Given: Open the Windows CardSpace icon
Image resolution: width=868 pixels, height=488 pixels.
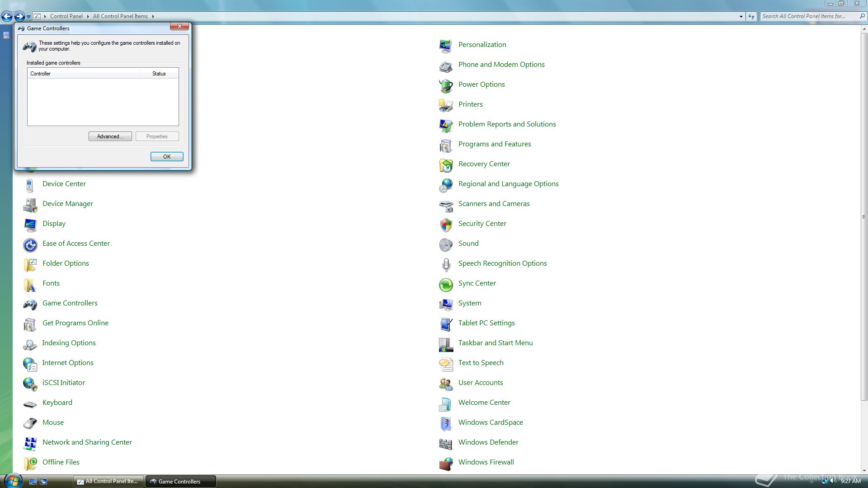Looking at the screenshot, I should click(x=446, y=423).
